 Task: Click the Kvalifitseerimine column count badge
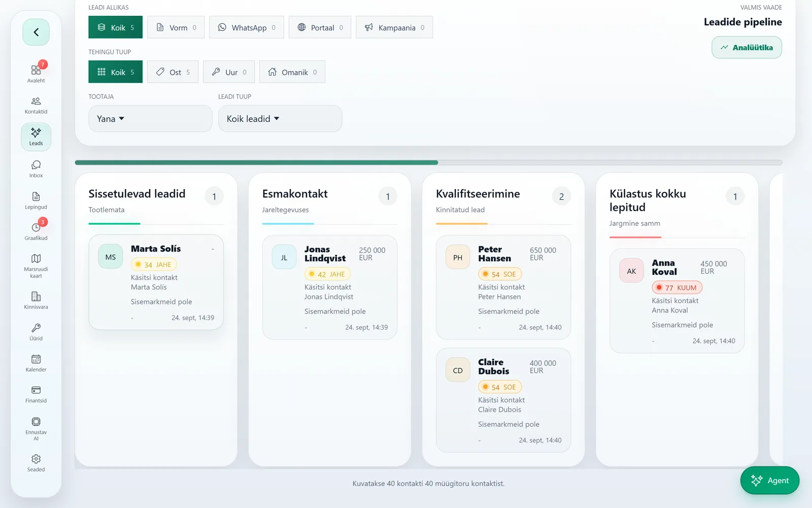(x=561, y=197)
